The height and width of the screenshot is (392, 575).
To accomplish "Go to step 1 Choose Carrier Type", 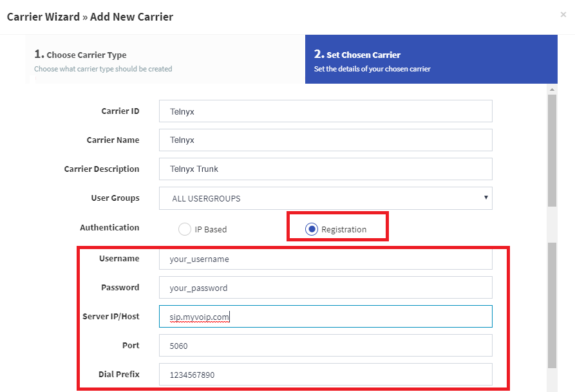I will (165, 59).
